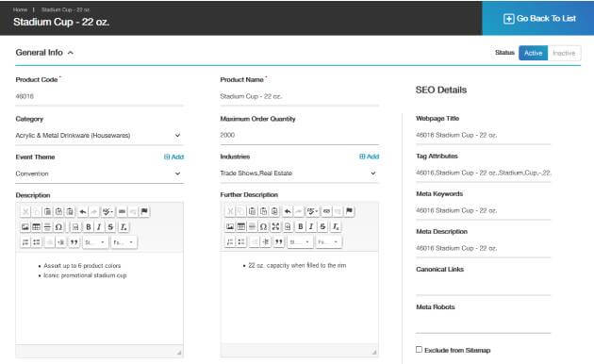Insert image in Description editor

(25, 227)
